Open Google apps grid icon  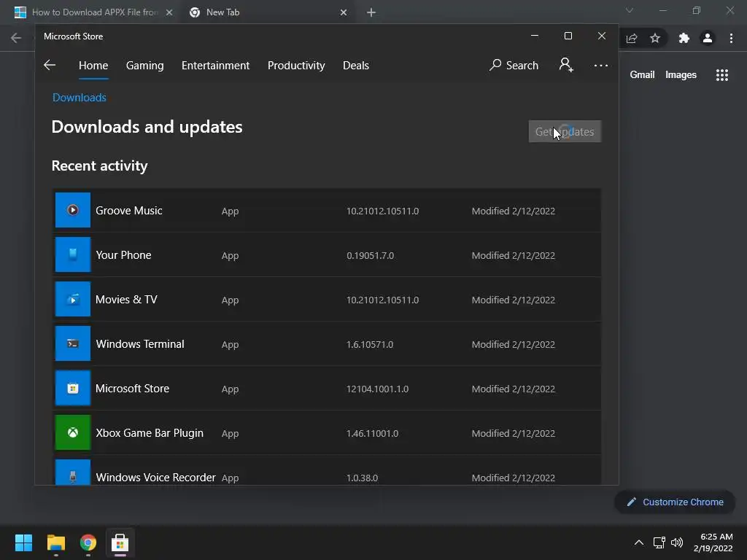[x=721, y=75]
